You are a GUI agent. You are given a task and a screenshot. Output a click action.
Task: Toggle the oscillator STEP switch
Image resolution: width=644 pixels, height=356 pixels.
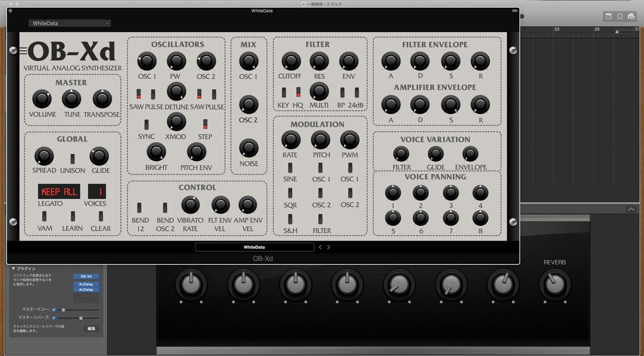point(205,124)
